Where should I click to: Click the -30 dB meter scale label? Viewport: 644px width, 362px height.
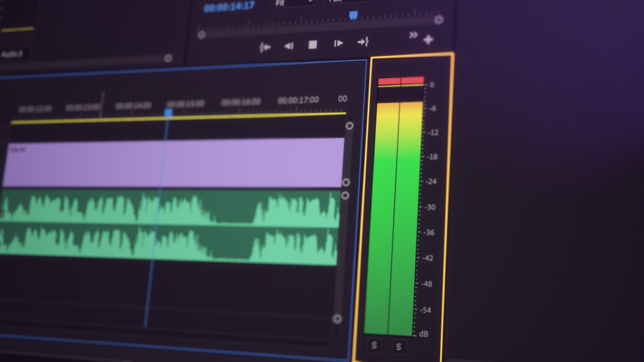(x=429, y=207)
